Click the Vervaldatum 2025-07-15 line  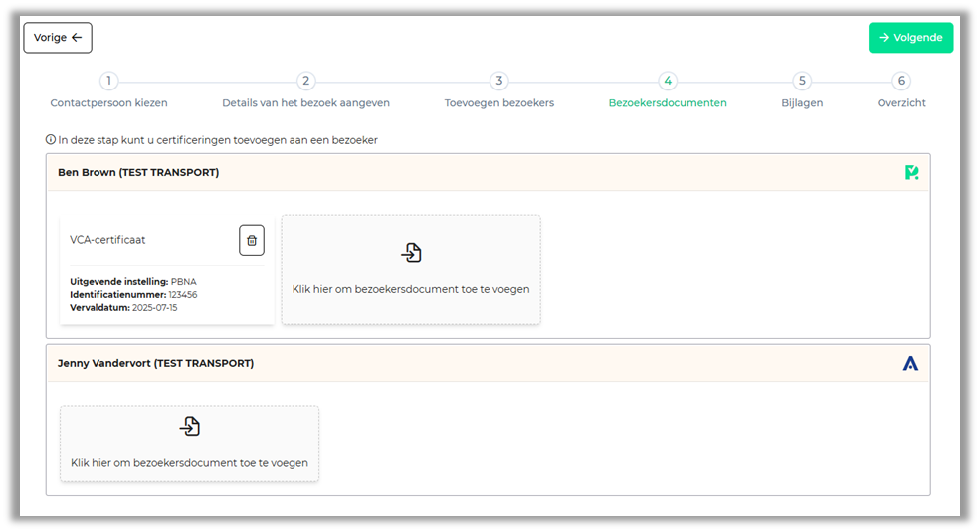[123, 308]
